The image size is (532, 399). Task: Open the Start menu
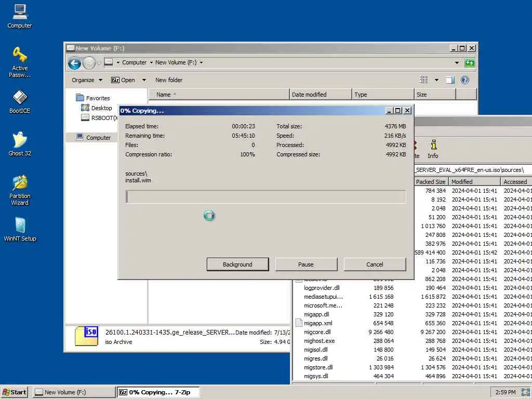pos(15,392)
